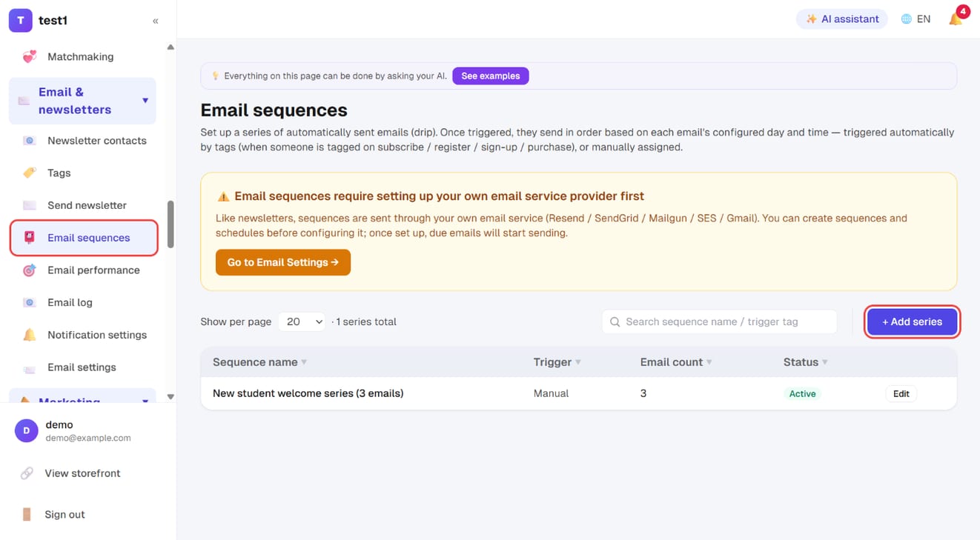The image size is (980, 540).
Task: Collapse the sidebar with the double-chevron icon
Action: 155,21
